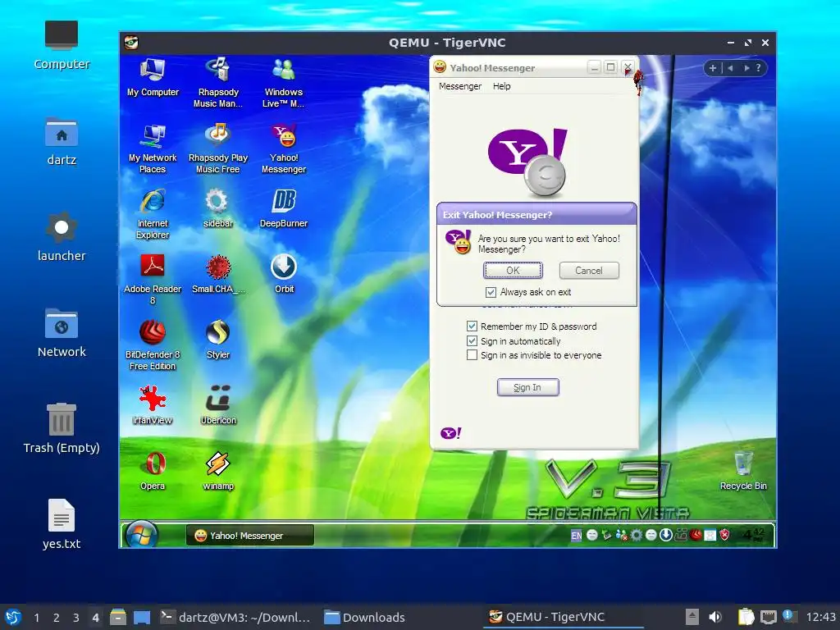840x630 pixels.
Task: Open My Network Places icon
Action: tap(153, 148)
